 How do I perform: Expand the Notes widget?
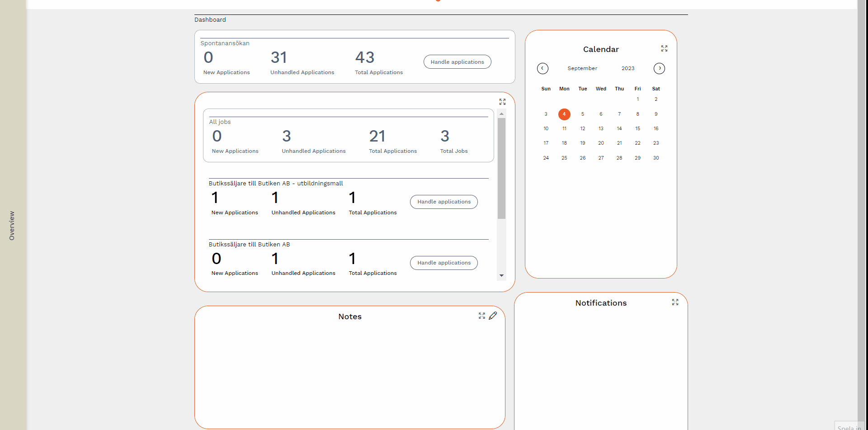pos(481,316)
